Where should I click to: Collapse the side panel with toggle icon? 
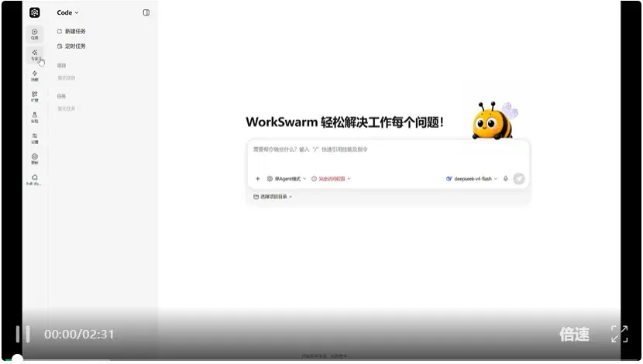146,12
